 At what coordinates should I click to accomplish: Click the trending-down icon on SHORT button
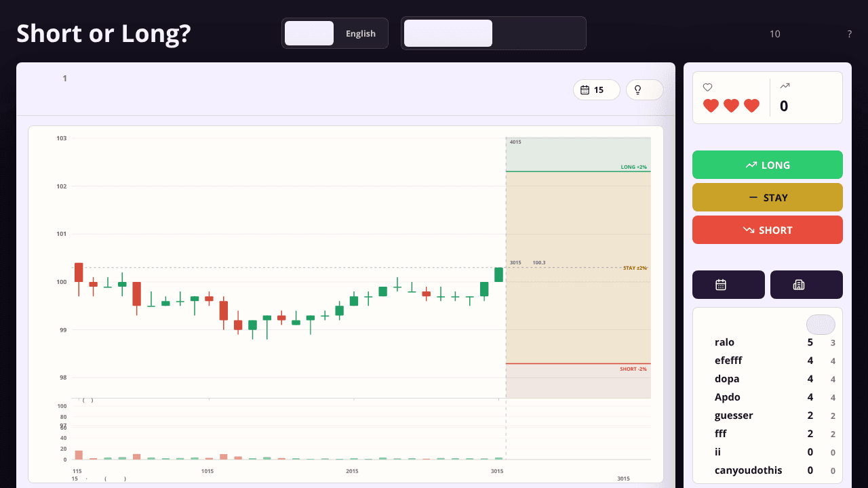[749, 230]
